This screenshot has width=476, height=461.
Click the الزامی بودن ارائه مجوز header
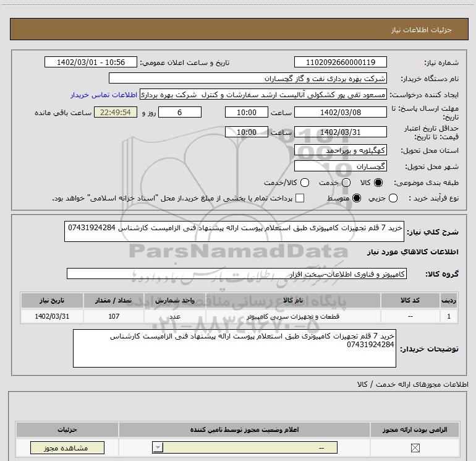(x=415, y=429)
